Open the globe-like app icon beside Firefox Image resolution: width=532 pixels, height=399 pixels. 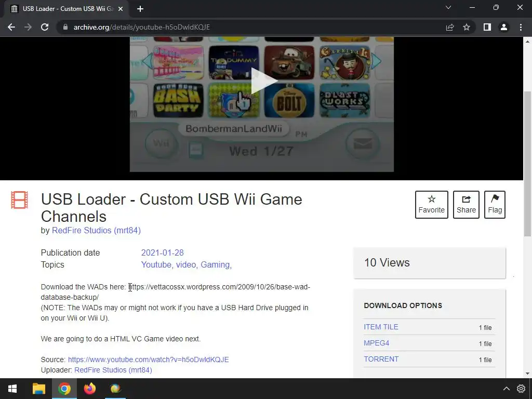click(115, 389)
